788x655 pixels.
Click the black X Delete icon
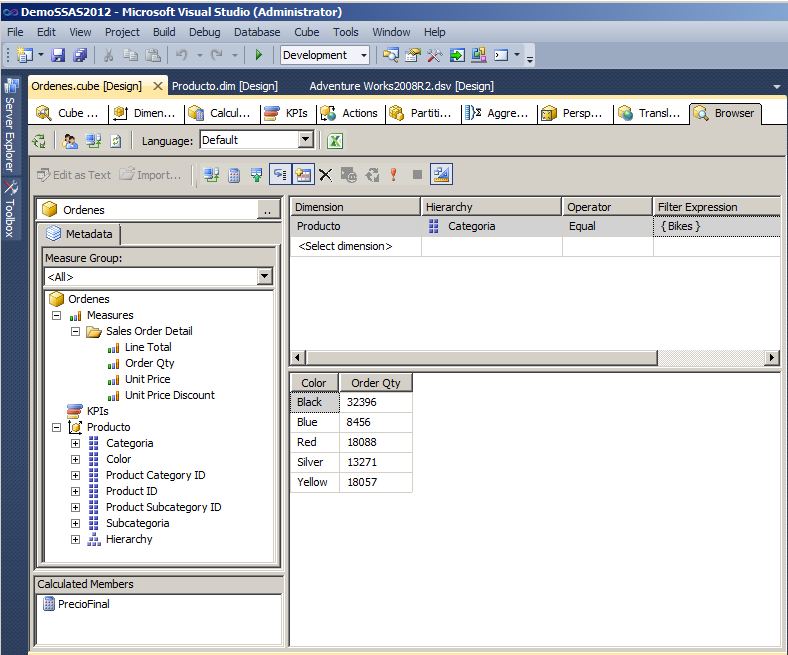coord(325,175)
